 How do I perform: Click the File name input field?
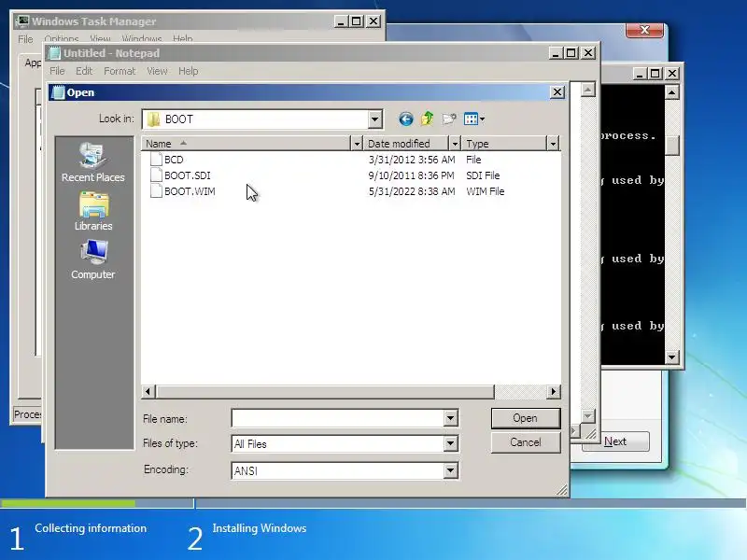[x=338, y=418]
